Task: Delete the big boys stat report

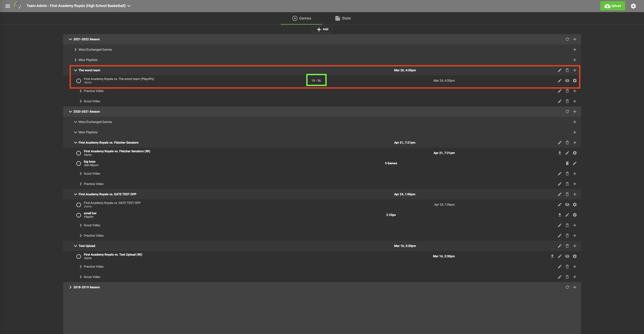Action: click(567, 163)
